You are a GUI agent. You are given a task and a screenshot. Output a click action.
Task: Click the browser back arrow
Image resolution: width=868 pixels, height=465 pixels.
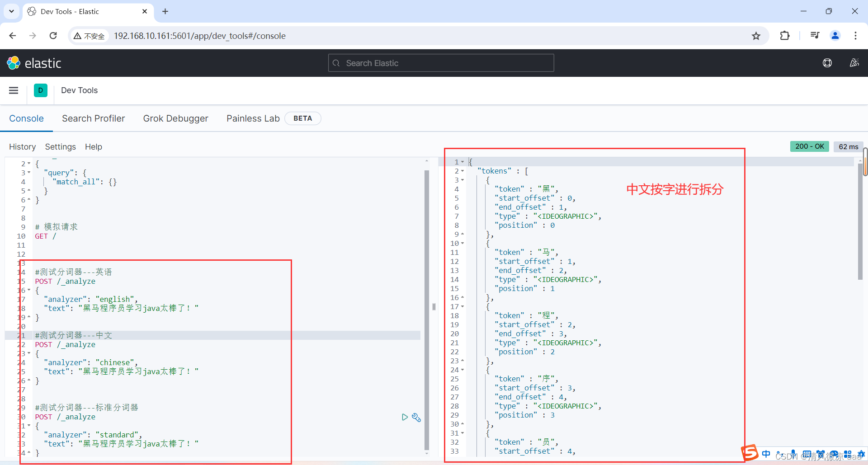click(x=13, y=36)
